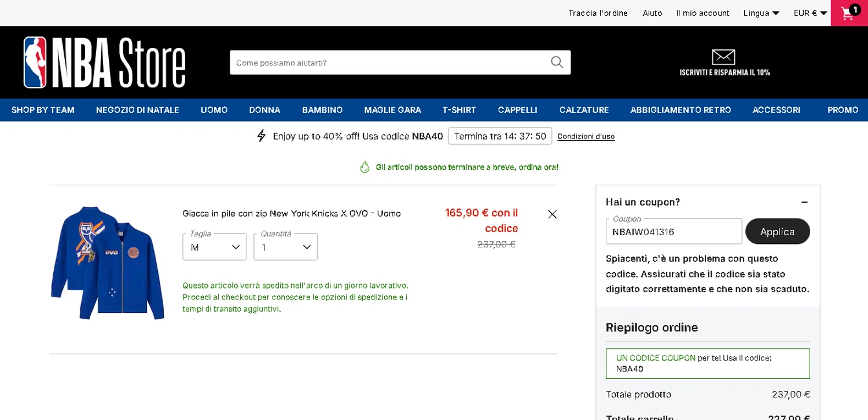
Task: Collapse the 'Hai un coupon?' section
Action: pyautogui.click(x=804, y=202)
